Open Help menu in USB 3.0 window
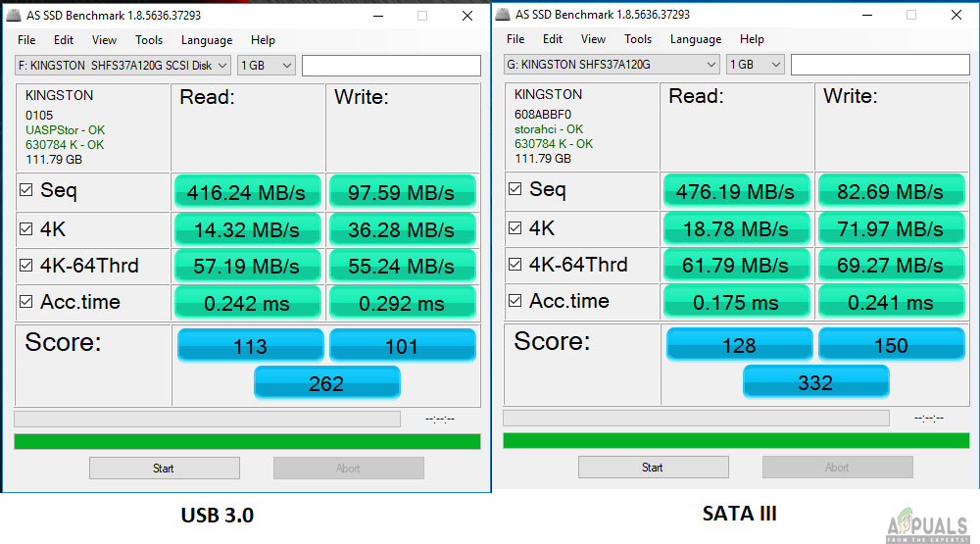This screenshot has width=980, height=544. click(x=263, y=40)
